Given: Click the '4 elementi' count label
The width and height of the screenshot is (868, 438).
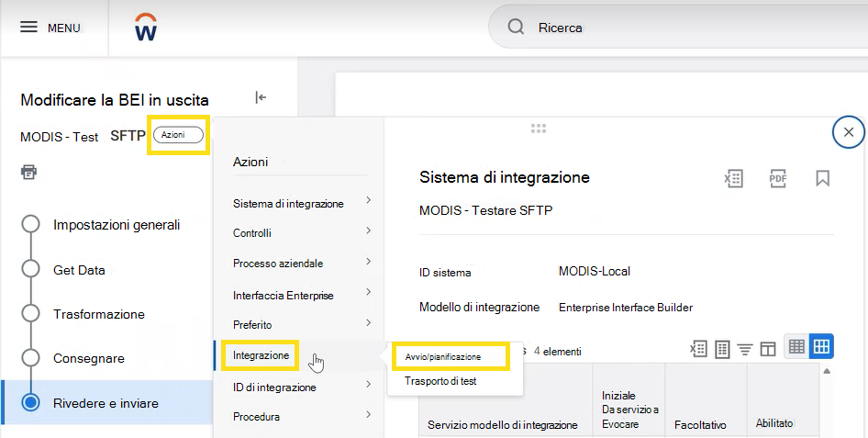Looking at the screenshot, I should [x=558, y=351].
